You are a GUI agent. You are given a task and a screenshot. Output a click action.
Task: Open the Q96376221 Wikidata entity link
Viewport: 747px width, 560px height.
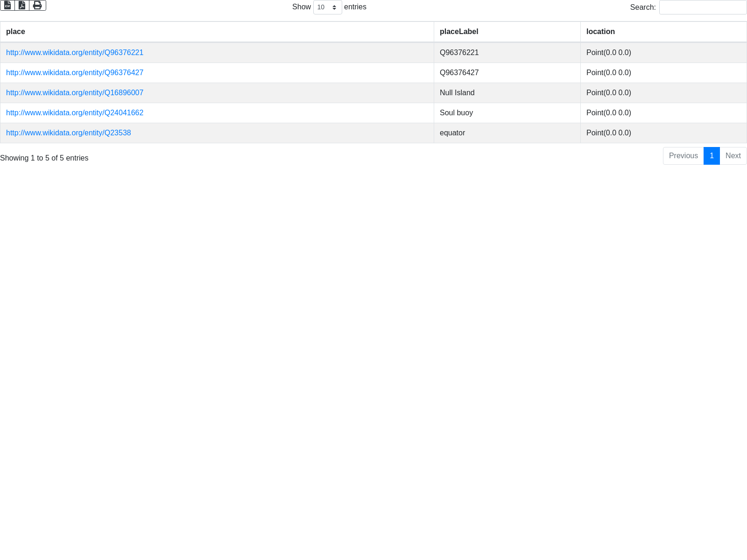[75, 53]
